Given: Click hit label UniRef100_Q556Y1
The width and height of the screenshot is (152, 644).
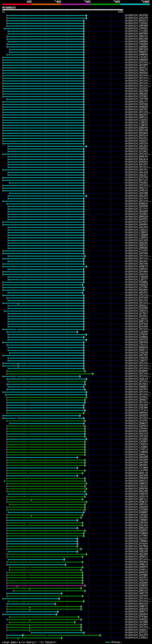Looking at the screenshot, I should (136, 557).
